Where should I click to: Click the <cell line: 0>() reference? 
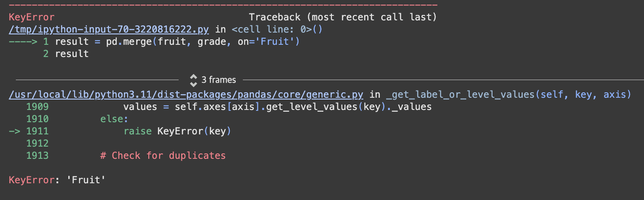click(x=277, y=29)
